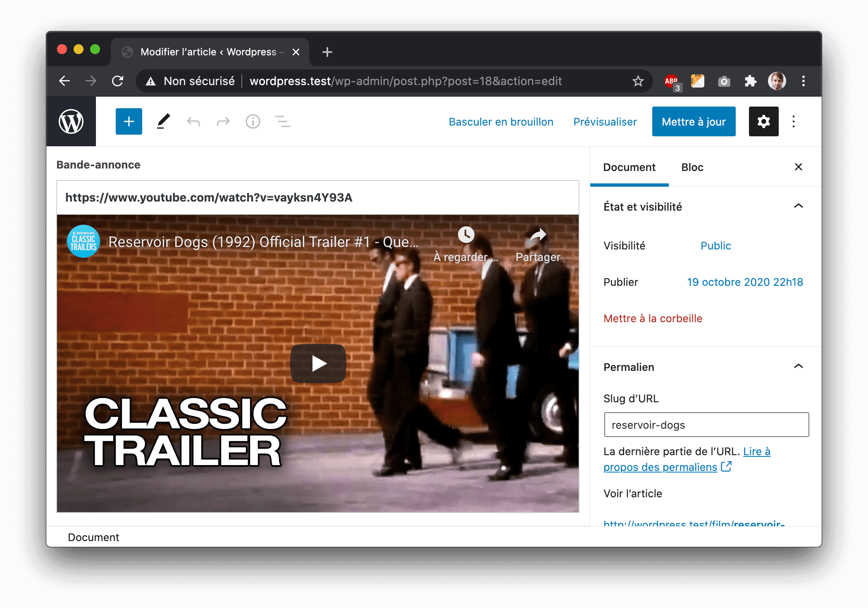Open the content structure info icon
The image size is (868, 608).
[253, 121]
